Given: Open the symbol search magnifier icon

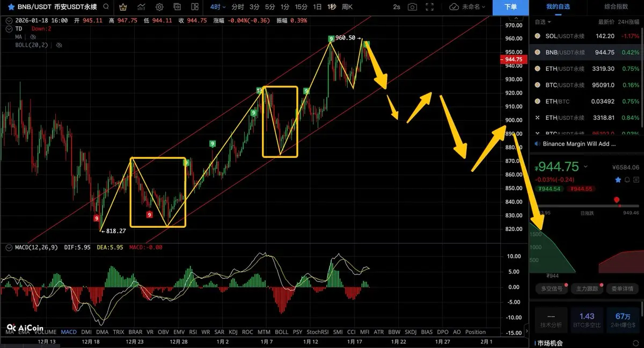Looking at the screenshot, I should pos(106,7).
